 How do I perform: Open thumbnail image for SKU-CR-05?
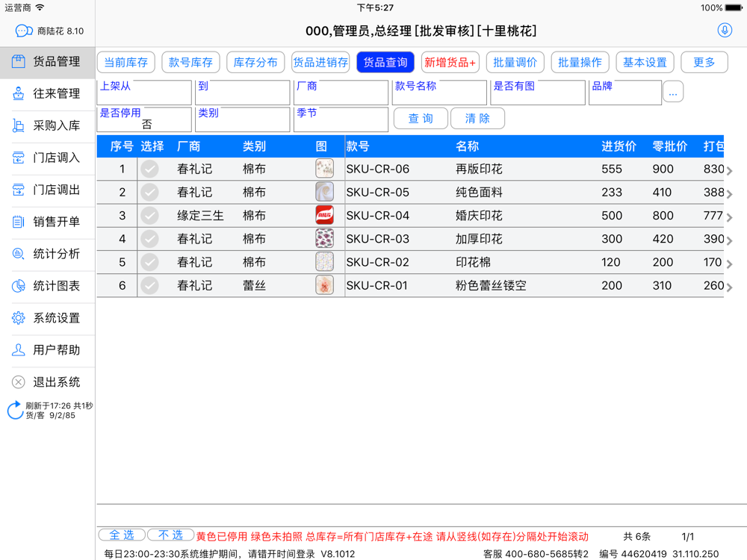324,192
